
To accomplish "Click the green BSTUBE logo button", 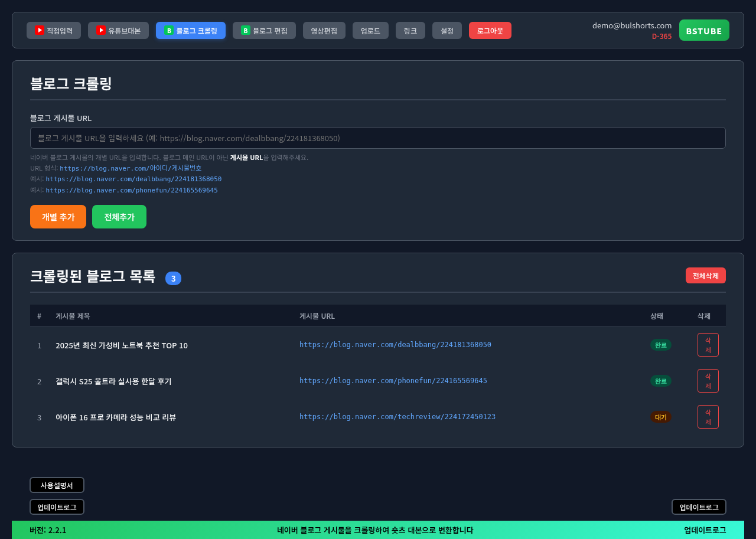I will click(x=703, y=31).
